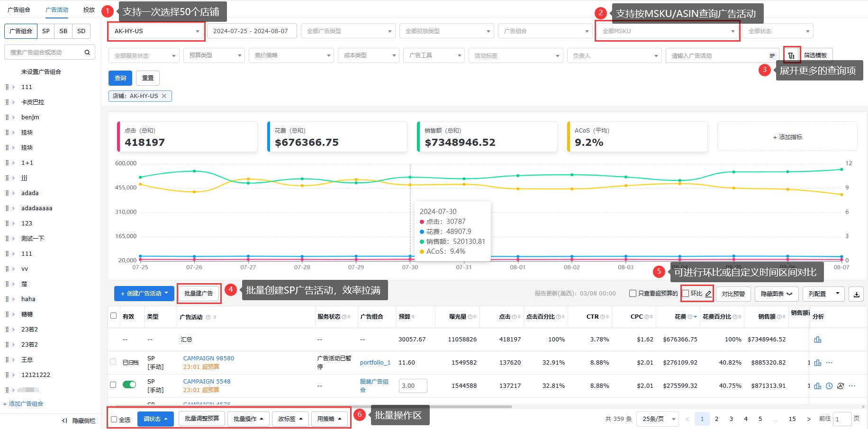Open the 全部投放类型 dropdown
The width and height of the screenshot is (868, 429).
(x=446, y=31)
